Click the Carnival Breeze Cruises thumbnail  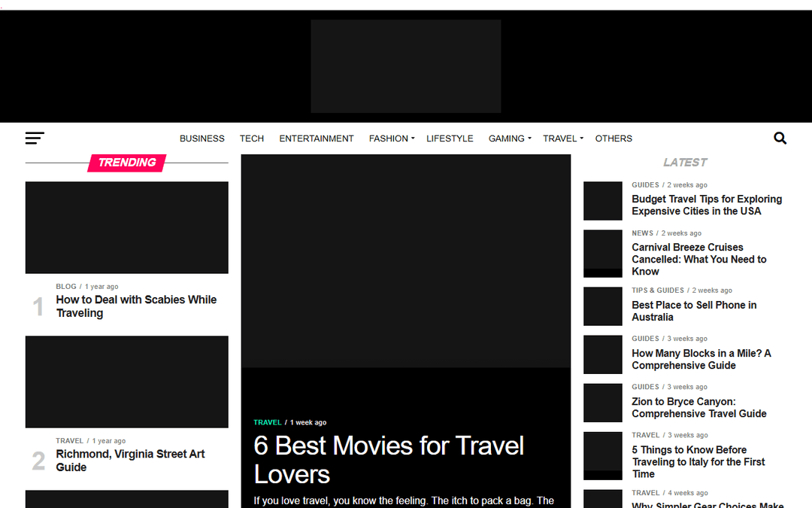(603, 254)
